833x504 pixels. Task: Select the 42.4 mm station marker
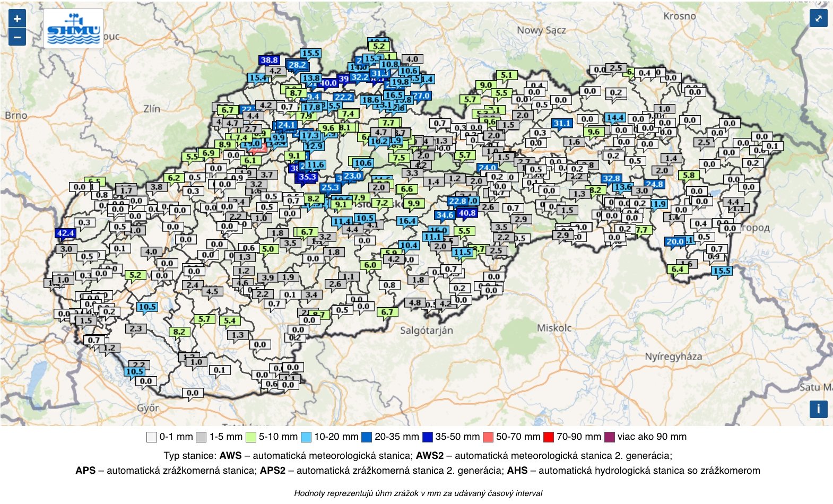tap(65, 233)
